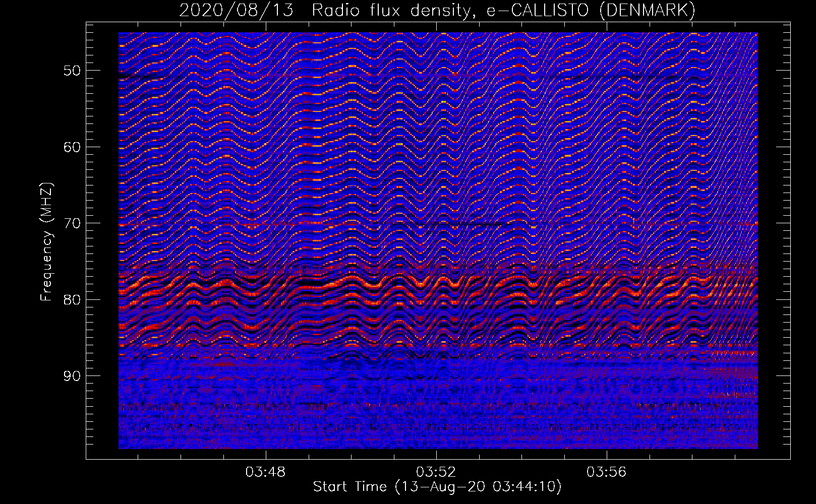
Task: Click the 90 frequency tick label
Action: click(72, 376)
